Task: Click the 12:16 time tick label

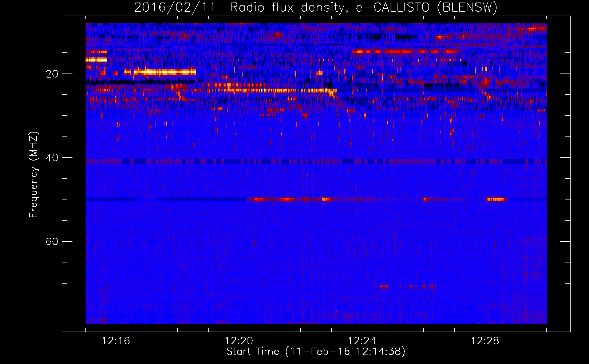Action: click(116, 341)
